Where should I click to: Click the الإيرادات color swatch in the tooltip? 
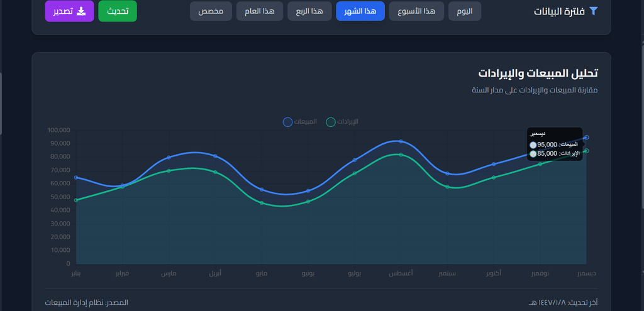[533, 153]
